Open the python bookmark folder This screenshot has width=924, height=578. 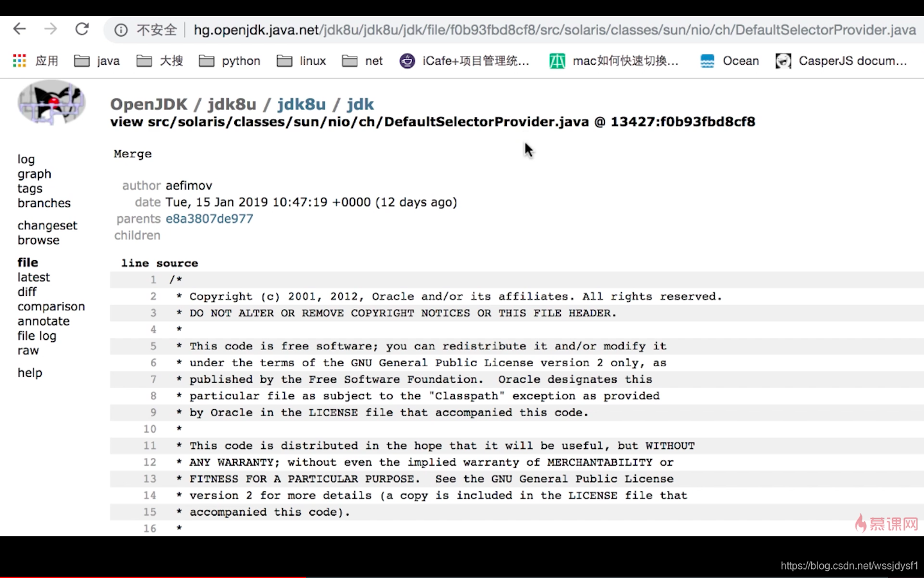pos(230,61)
